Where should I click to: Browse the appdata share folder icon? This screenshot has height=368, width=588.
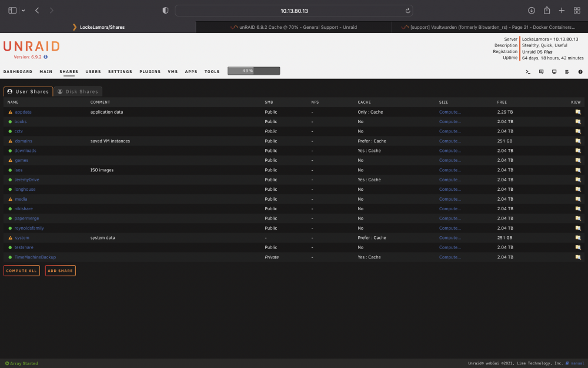(x=578, y=112)
